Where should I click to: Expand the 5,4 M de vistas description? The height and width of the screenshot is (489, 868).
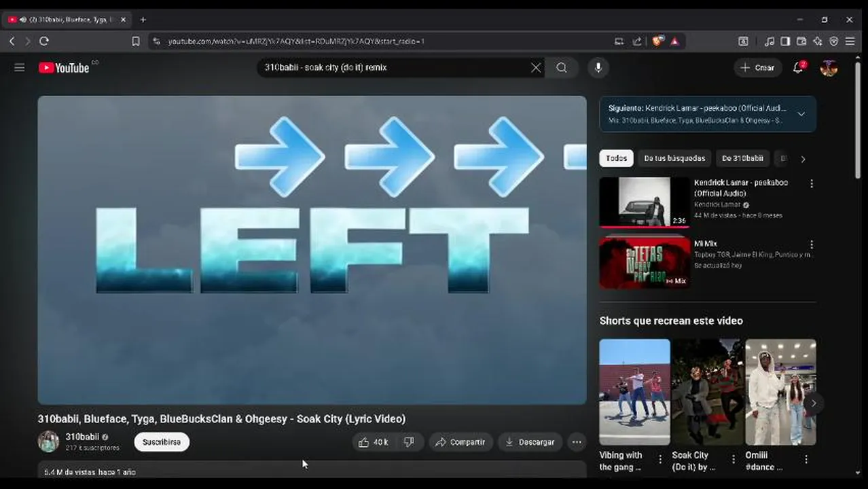pos(312,471)
